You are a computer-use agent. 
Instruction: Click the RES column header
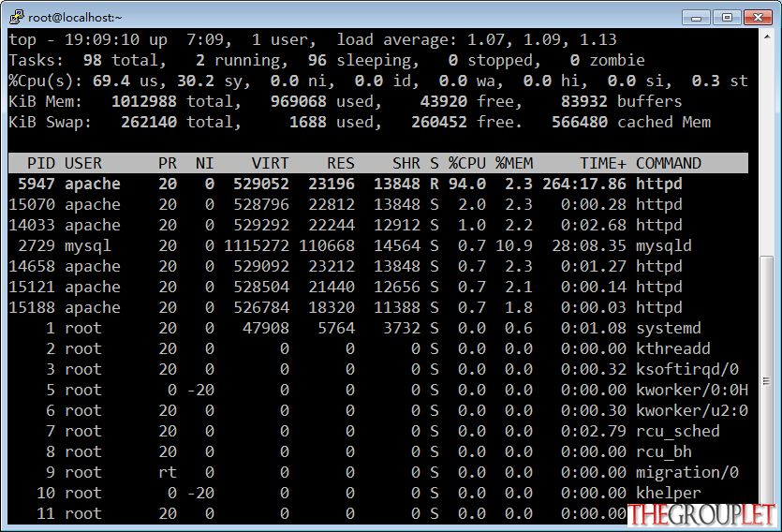tap(341, 163)
